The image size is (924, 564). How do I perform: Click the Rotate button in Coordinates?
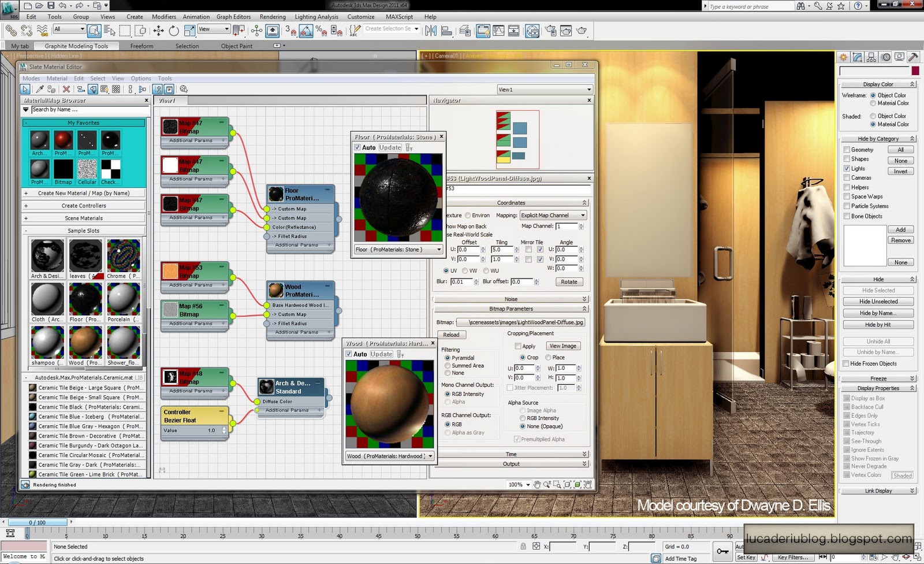click(x=569, y=282)
